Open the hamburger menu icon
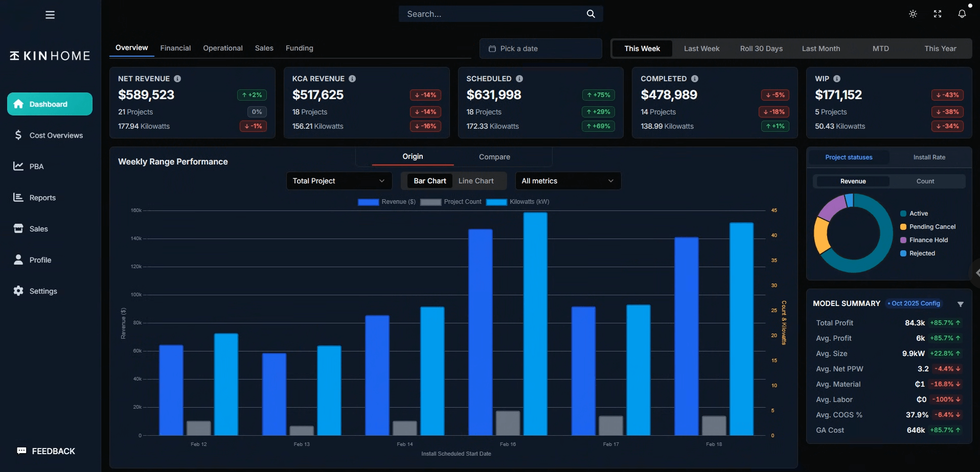This screenshot has width=980, height=472. (50, 15)
